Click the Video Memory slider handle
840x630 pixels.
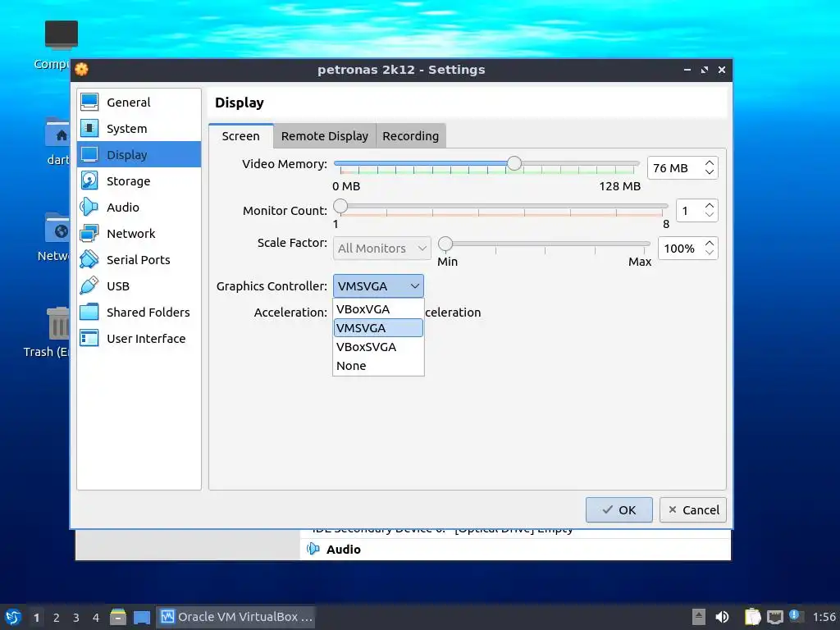pos(514,163)
